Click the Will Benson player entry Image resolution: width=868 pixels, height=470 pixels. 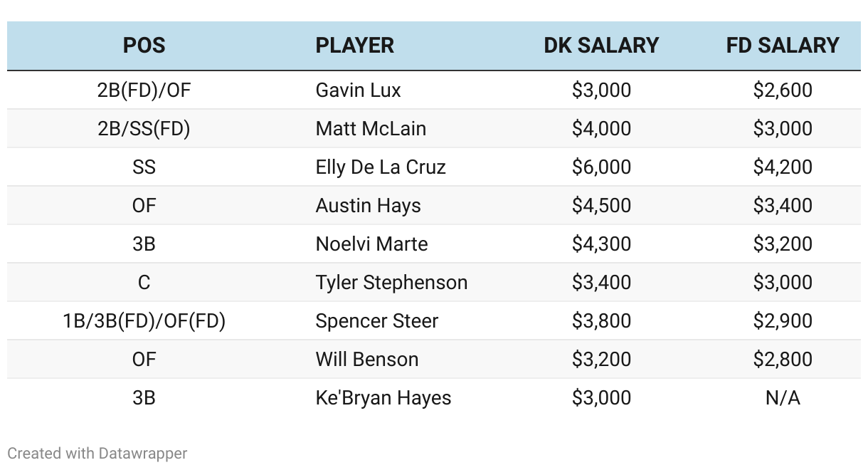[x=366, y=360]
